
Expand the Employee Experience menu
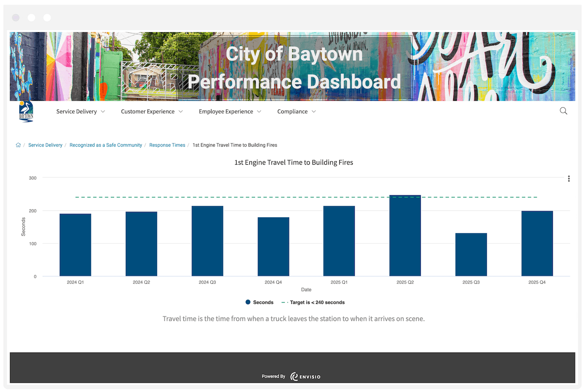click(x=230, y=111)
